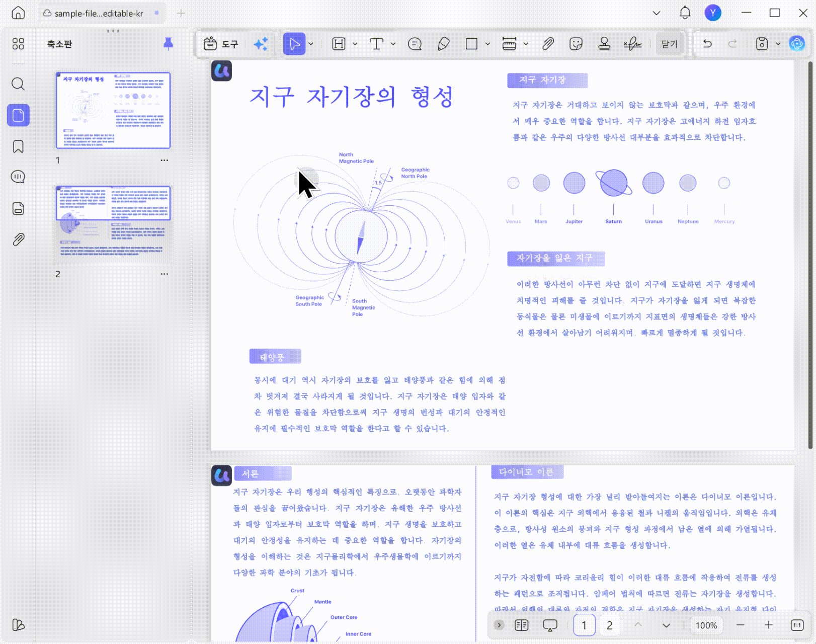Image resolution: width=816 pixels, height=644 pixels.
Task: Expand the save options dropdown arrow
Action: [778, 44]
